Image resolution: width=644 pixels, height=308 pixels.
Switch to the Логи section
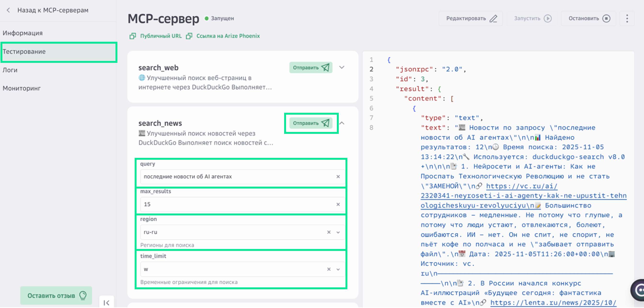pos(10,70)
